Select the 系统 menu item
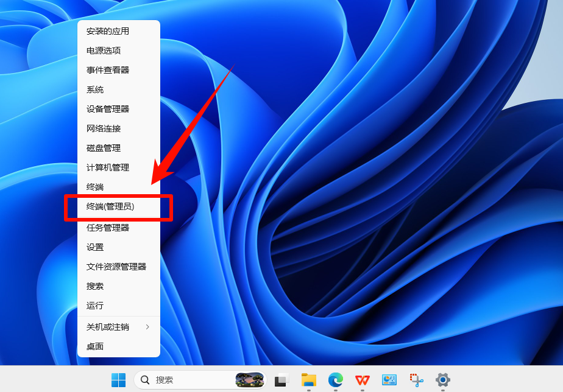This screenshot has width=563, height=392. [119, 89]
